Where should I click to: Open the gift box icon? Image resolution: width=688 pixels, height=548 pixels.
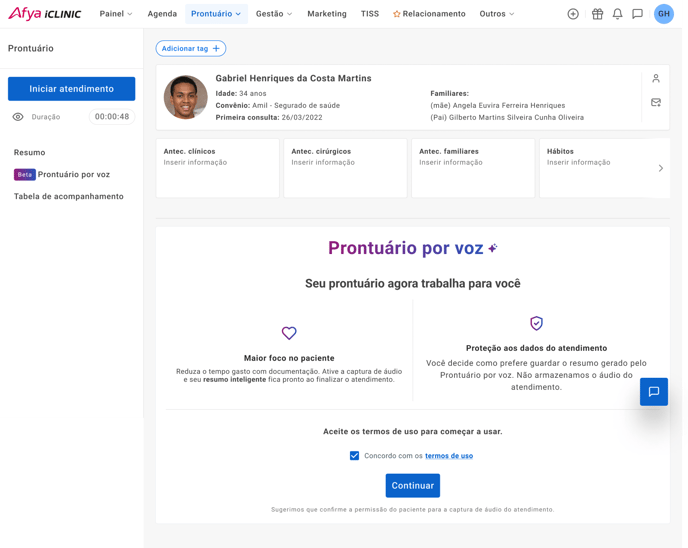tap(597, 14)
